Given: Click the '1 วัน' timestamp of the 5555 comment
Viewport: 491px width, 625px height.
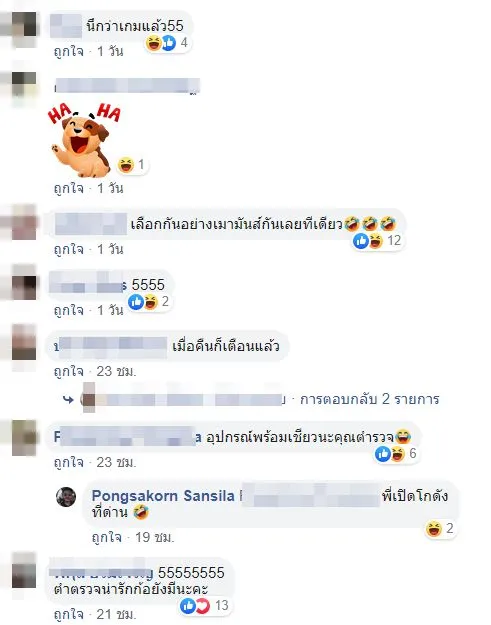Looking at the screenshot, I should 110,310.
